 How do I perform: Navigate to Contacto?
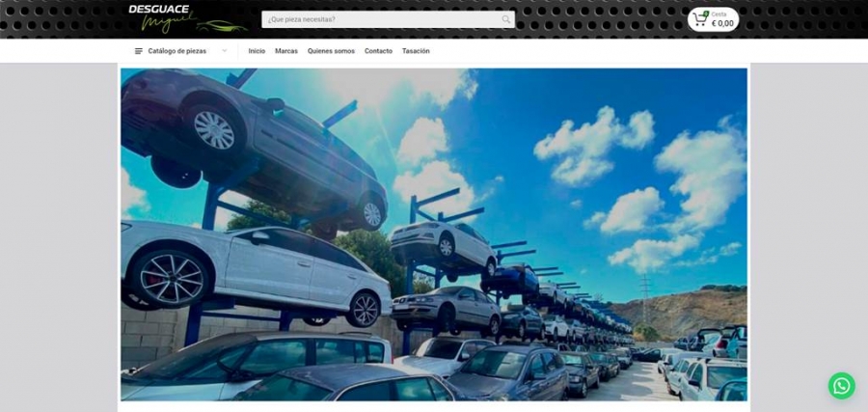(x=378, y=51)
